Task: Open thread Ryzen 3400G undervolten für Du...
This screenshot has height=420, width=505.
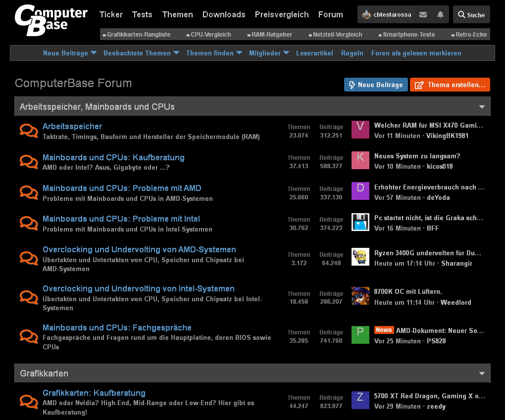Action: [x=427, y=253]
